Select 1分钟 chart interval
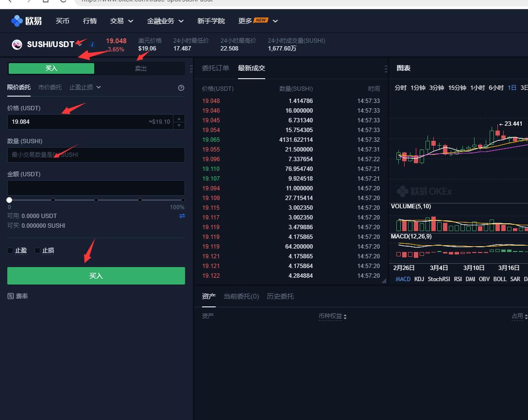528x420 pixels. (x=418, y=88)
